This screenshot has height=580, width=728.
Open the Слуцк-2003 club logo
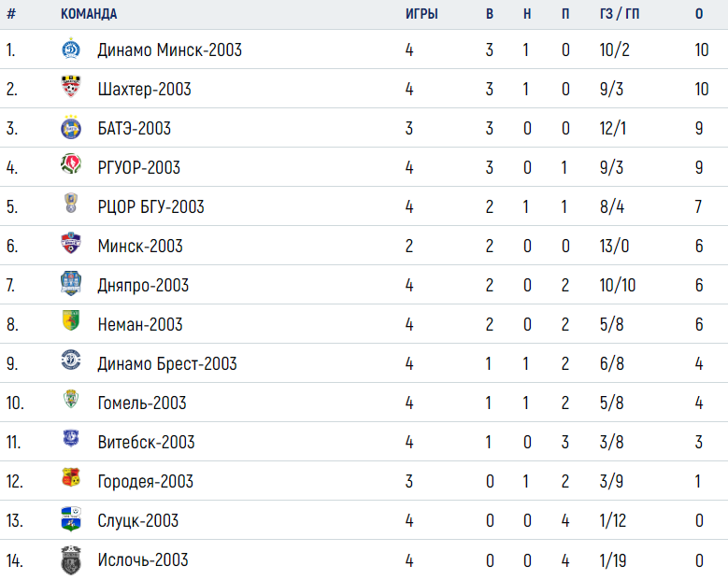tap(71, 518)
